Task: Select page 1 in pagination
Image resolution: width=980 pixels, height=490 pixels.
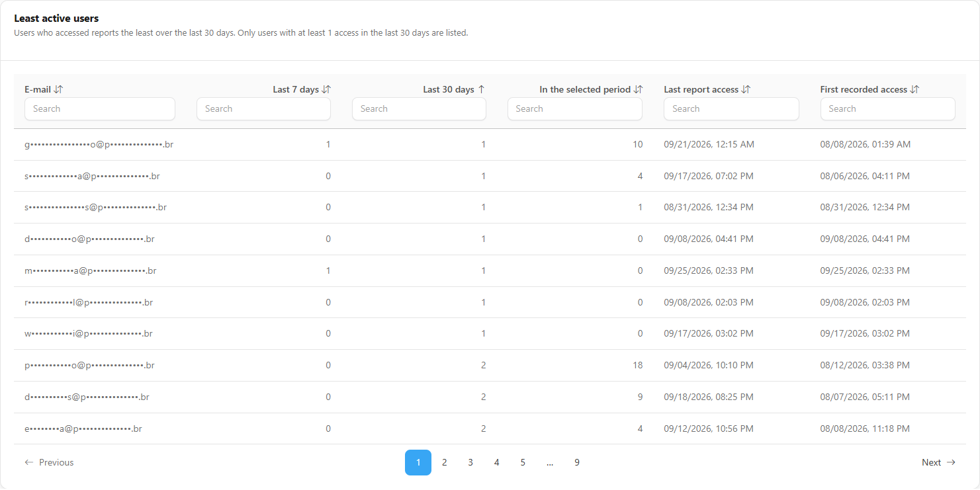Action: tap(418, 462)
